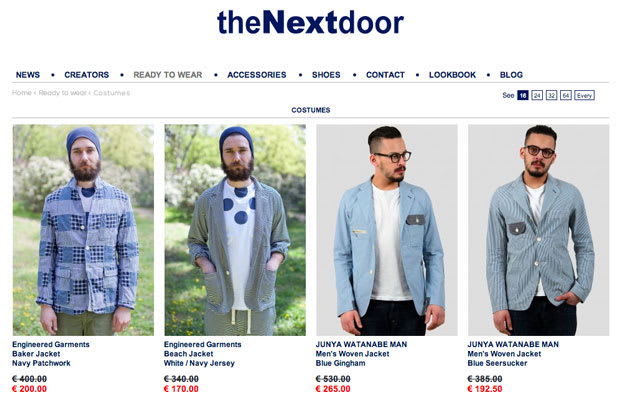Screen dimensions: 620x400
Task: Show 64 items per page
Action: point(566,95)
